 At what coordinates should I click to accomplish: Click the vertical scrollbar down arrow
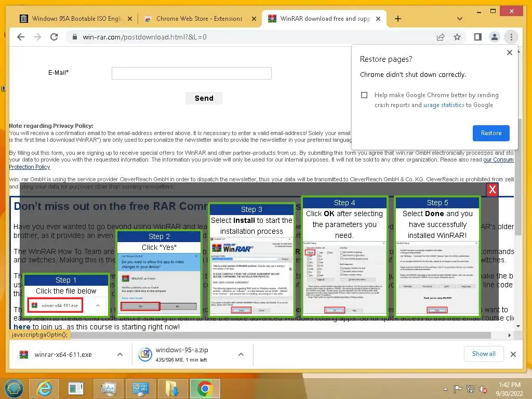518,326
